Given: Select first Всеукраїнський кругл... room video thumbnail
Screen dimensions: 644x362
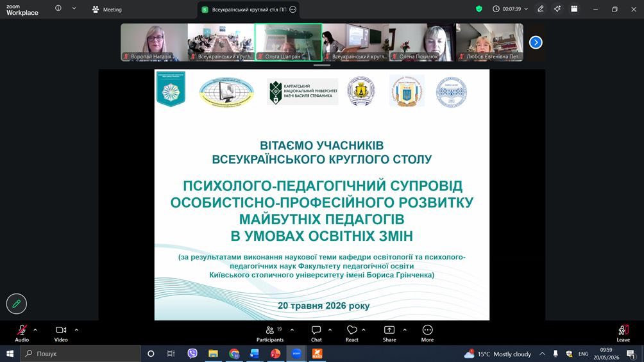Looking at the screenshot, I should [221, 42].
